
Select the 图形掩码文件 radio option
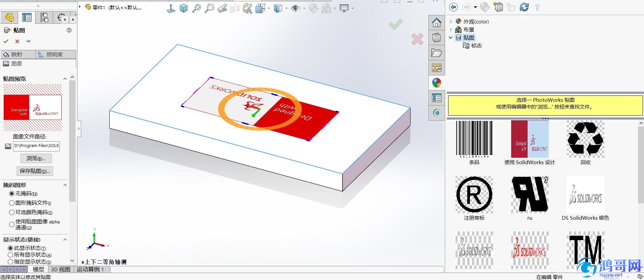[12, 203]
